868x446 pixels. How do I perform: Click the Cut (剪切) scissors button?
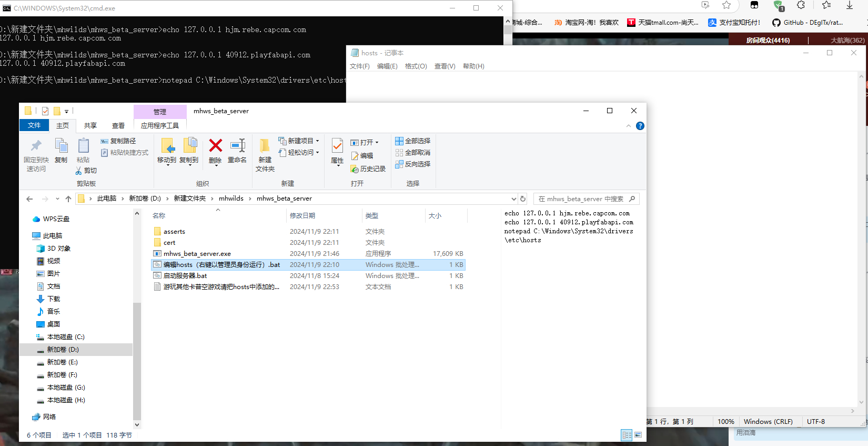pos(86,171)
